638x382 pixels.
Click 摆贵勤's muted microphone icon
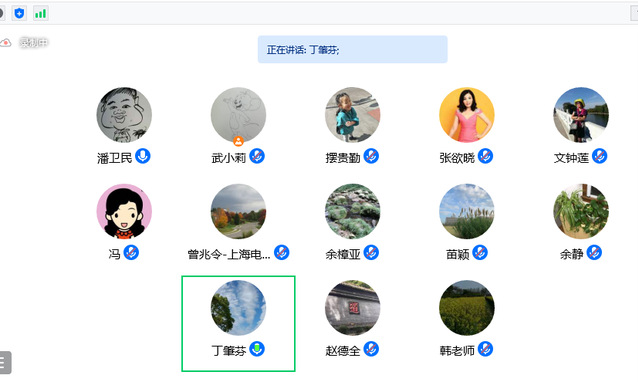point(371,156)
